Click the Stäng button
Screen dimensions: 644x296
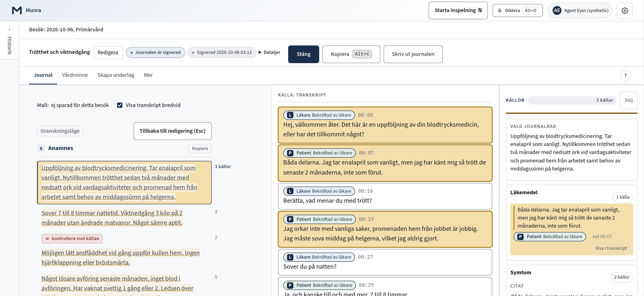pyautogui.click(x=303, y=54)
